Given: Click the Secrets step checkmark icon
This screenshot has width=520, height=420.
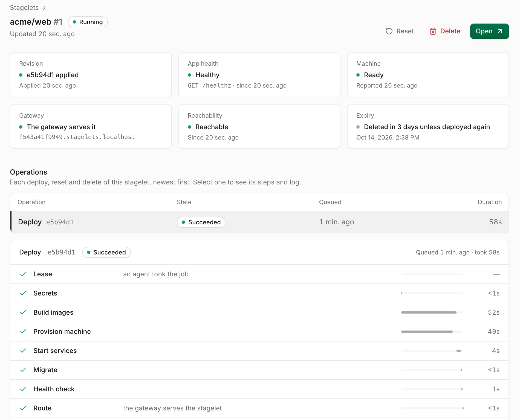Looking at the screenshot, I should tap(23, 293).
